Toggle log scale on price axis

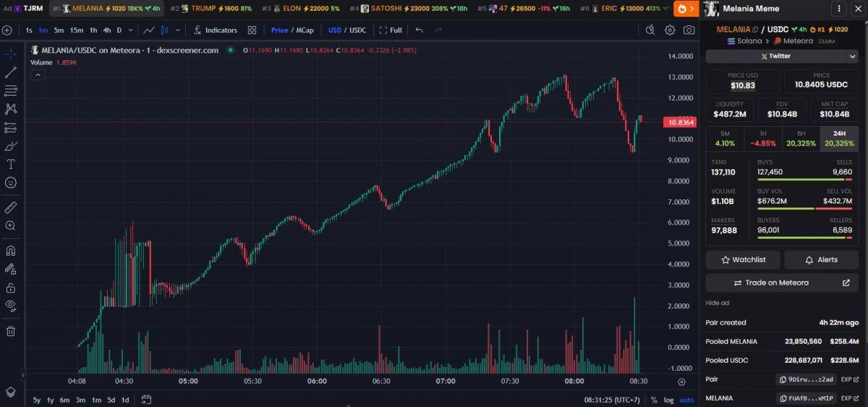668,400
